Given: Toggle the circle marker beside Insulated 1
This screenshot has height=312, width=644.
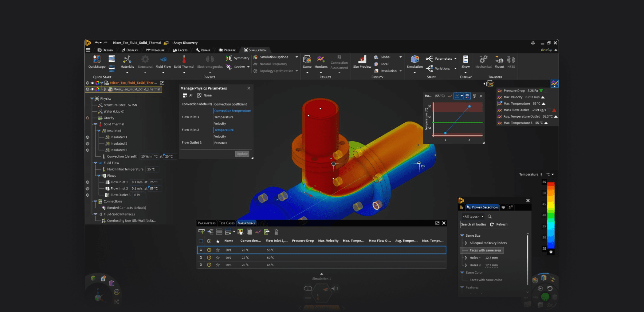Looking at the screenshot, I should point(88,137).
